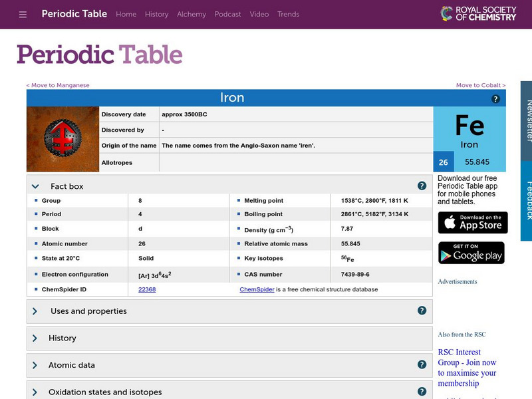
Task: Click the Atomic data help icon
Action: click(x=421, y=364)
